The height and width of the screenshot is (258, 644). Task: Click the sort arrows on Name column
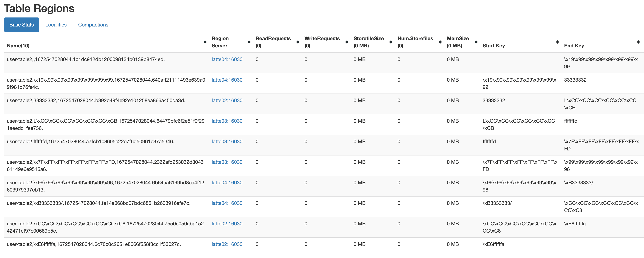click(x=205, y=42)
